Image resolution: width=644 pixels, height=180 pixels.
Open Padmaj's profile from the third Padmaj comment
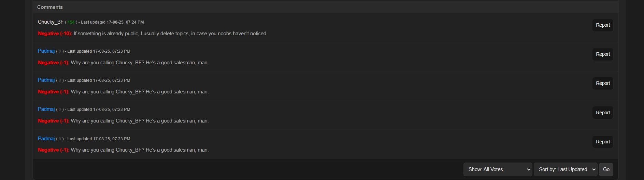46,109
